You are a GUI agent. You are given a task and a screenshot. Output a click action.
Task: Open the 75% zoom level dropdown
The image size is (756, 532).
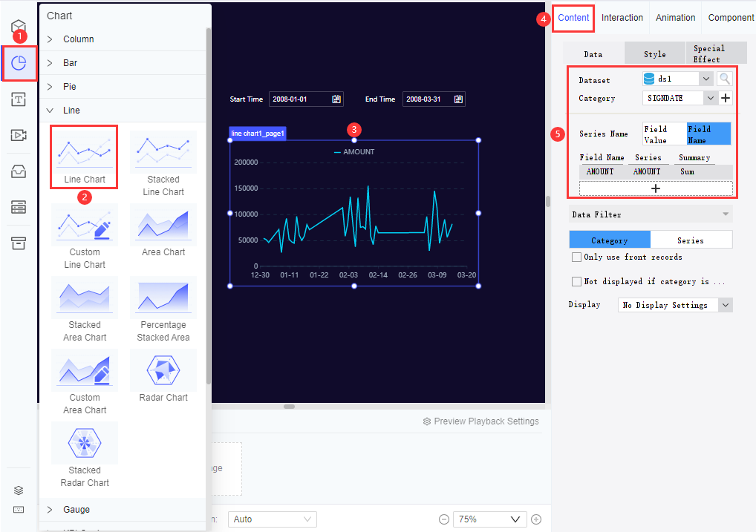489,519
